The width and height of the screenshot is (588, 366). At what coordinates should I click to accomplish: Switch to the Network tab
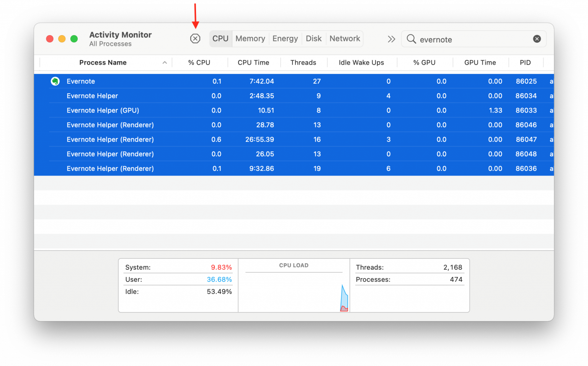[x=345, y=39]
